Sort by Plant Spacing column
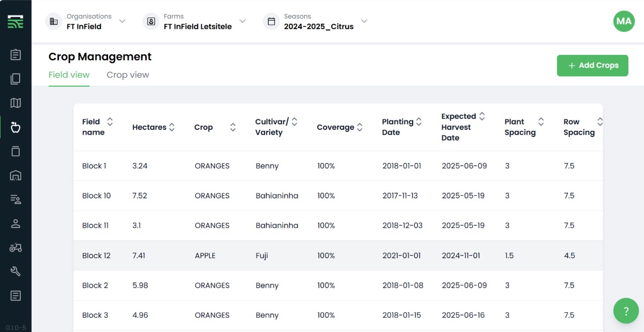This screenshot has height=332, width=644. point(541,122)
